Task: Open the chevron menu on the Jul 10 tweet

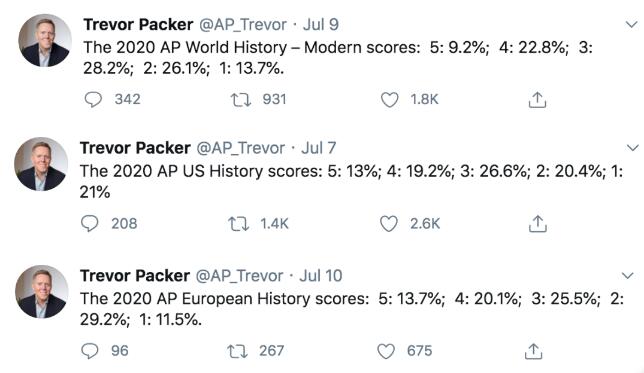Action: pos(628,275)
